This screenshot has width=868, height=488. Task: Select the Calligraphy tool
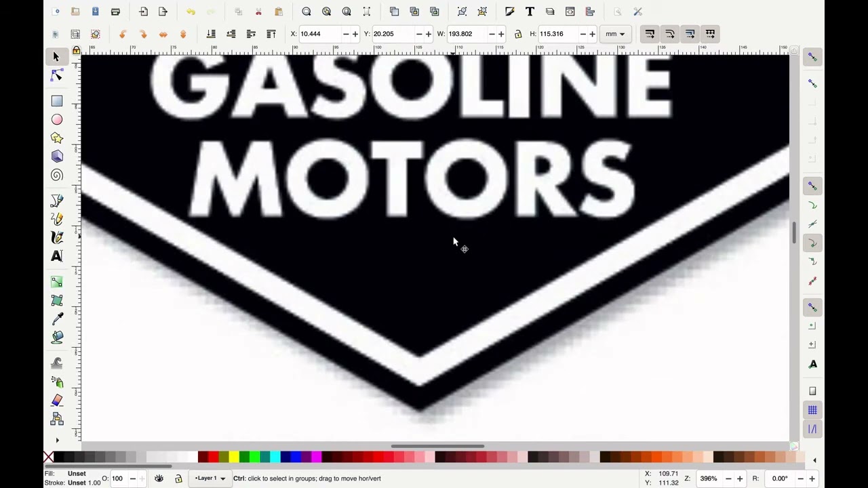56,238
